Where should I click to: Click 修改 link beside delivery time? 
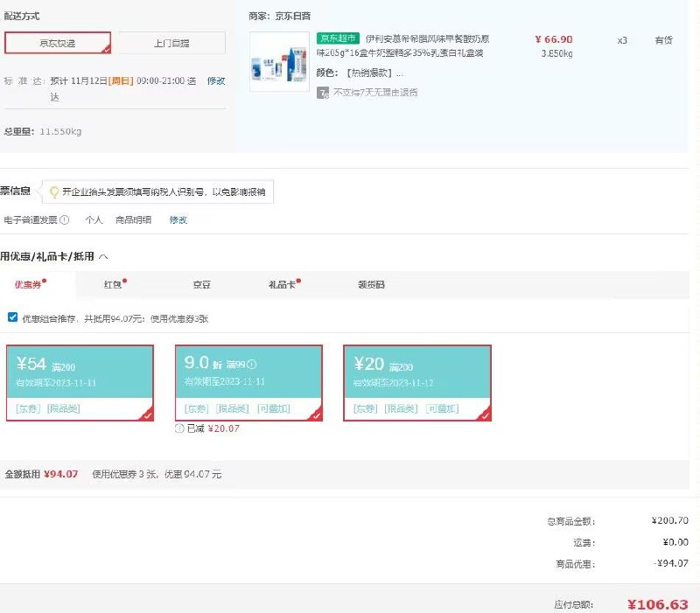click(x=216, y=80)
